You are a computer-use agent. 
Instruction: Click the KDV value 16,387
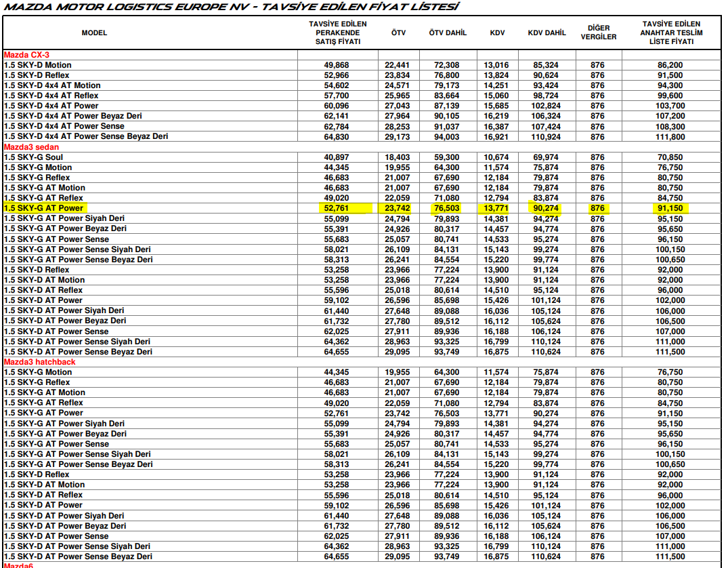click(496, 127)
